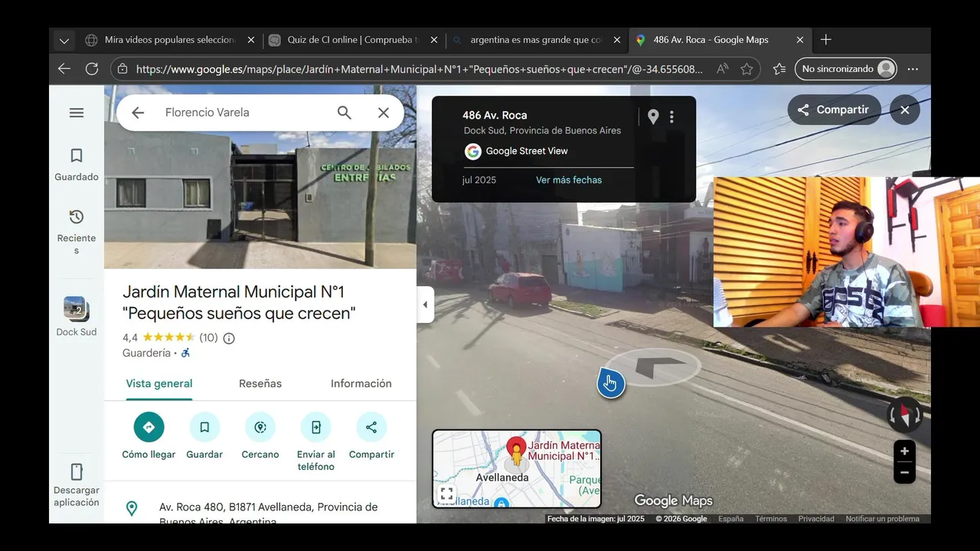Image resolution: width=980 pixels, height=551 pixels.
Task: Click the '486 Av. Roca' title
Action: pos(495,115)
